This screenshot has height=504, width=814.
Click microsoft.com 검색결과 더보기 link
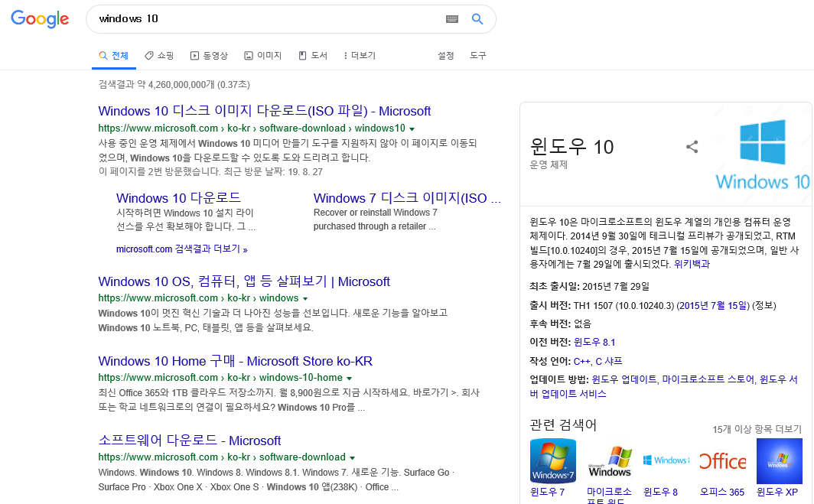[182, 249]
